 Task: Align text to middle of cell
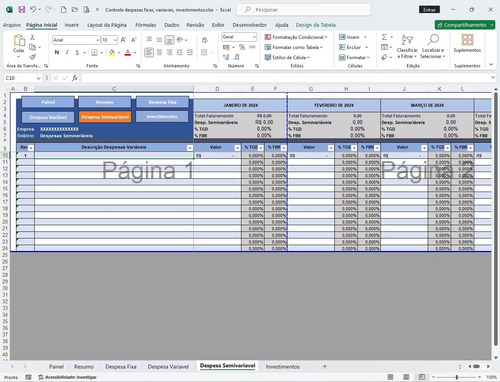(159, 40)
